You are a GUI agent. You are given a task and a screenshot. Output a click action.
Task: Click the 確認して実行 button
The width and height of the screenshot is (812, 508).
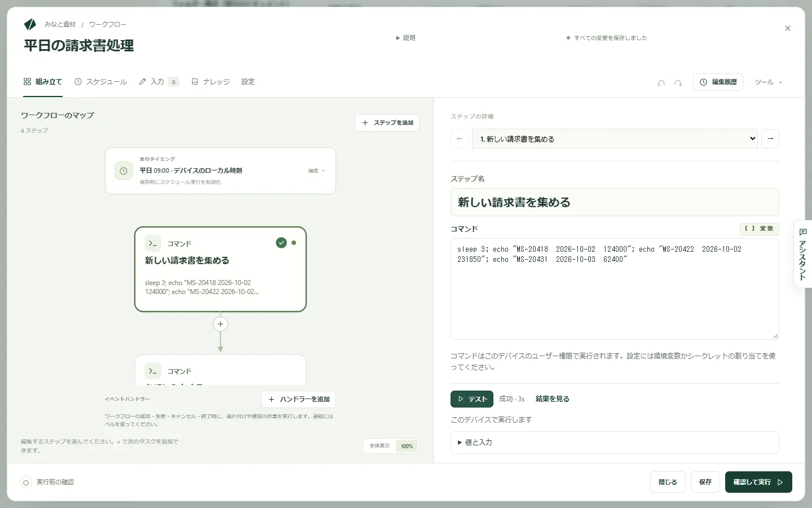[x=758, y=483]
